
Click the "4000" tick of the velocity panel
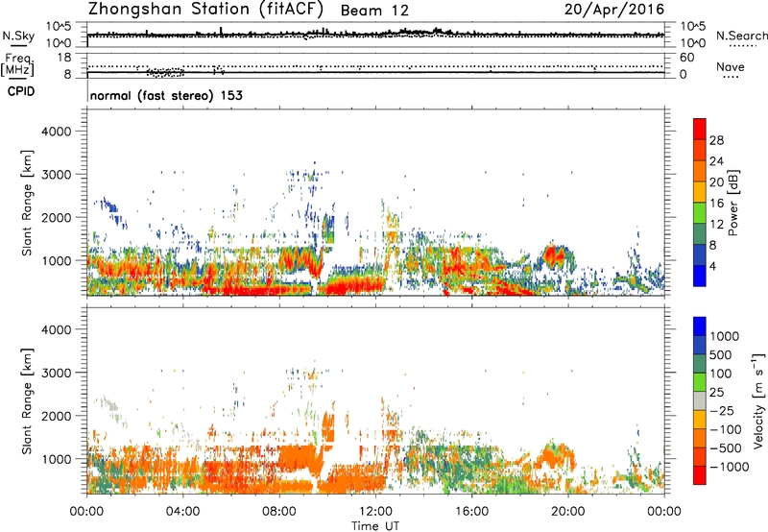(56, 329)
